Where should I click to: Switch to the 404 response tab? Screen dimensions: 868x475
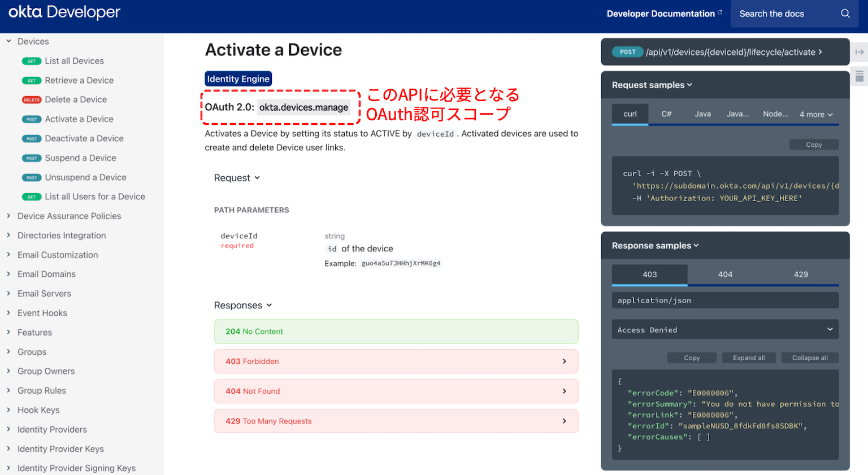[x=724, y=274]
